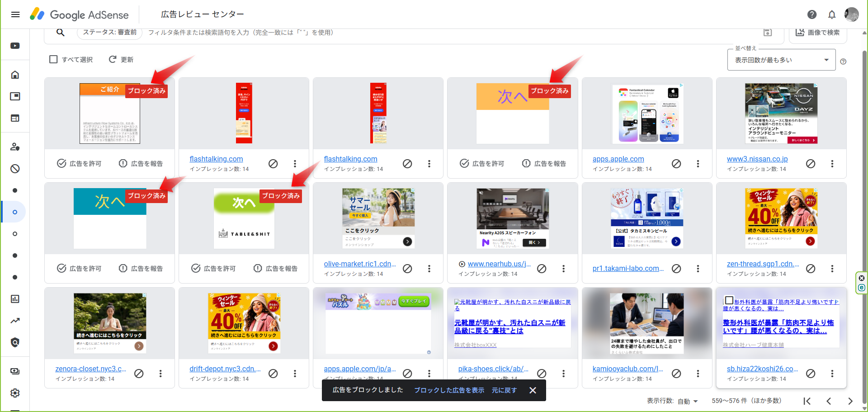Block the www3.nissan.co.jp ad
The width and height of the screenshot is (868, 412).
[x=811, y=164]
